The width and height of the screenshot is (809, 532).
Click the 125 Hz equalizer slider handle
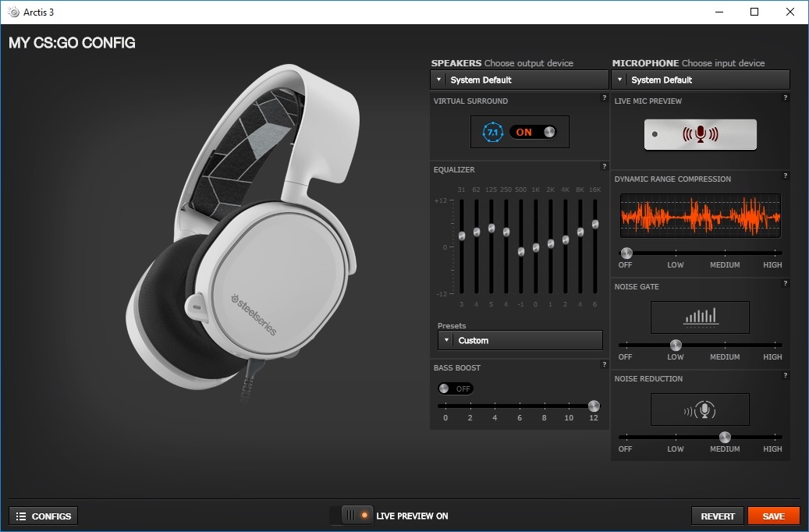pyautogui.click(x=491, y=228)
